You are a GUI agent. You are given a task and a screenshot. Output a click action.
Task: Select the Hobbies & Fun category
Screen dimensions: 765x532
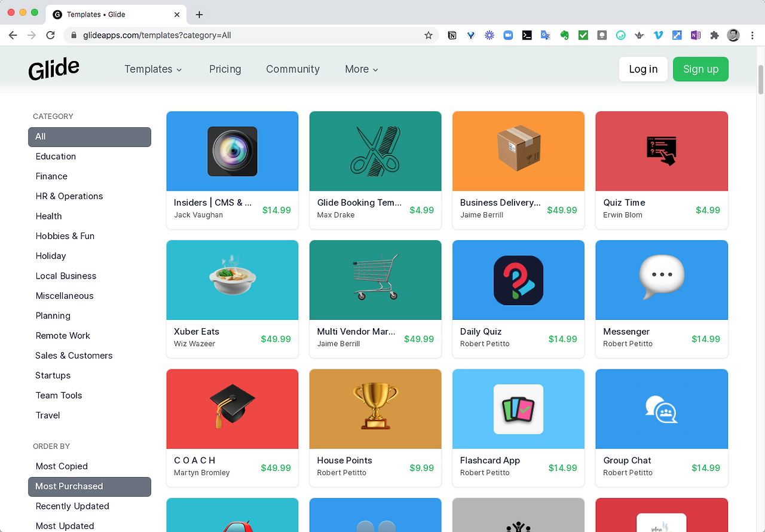tap(65, 236)
